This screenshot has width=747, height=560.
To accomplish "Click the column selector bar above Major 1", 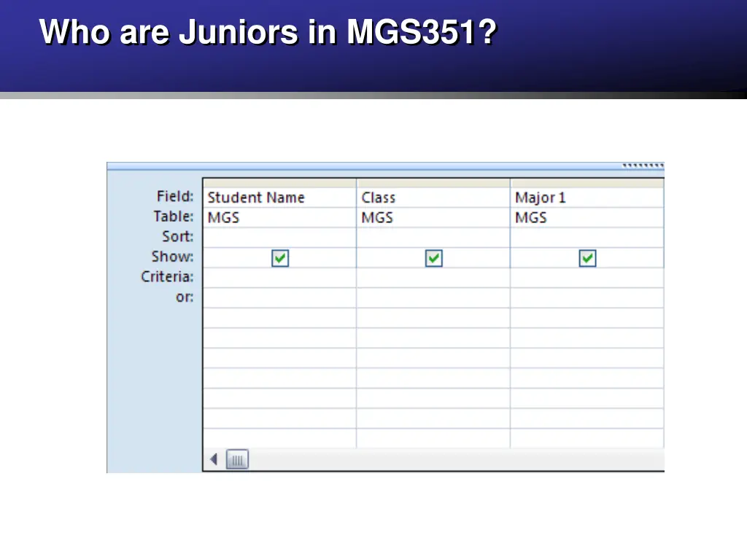I will pos(587,183).
